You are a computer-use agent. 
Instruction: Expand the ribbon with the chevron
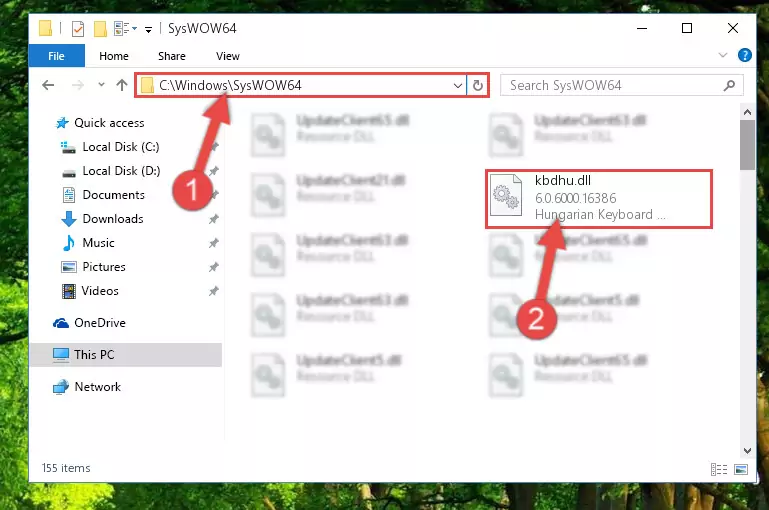coord(722,55)
